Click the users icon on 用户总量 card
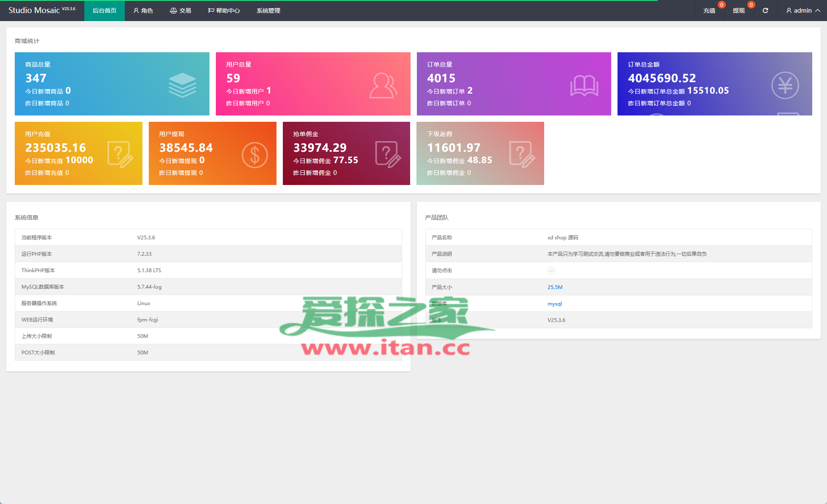The height and width of the screenshot is (504, 827). tap(383, 86)
